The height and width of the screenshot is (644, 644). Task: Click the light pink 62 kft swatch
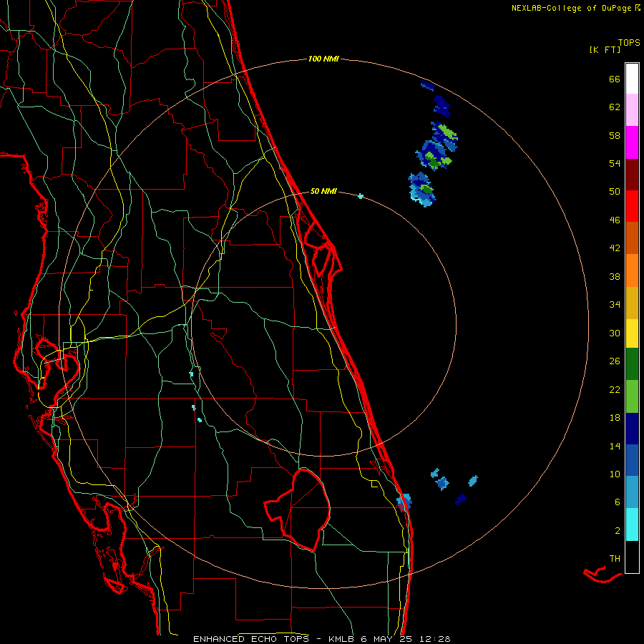pos(632,109)
